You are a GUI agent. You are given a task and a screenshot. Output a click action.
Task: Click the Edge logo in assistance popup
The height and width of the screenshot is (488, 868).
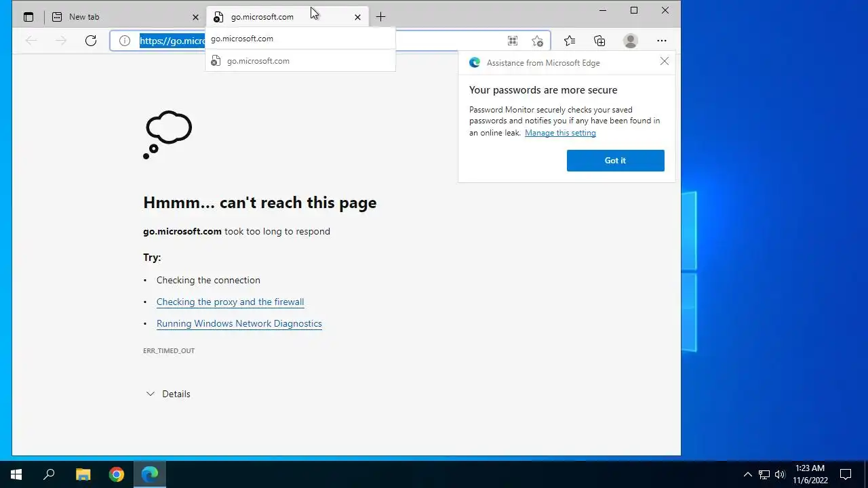click(x=475, y=62)
